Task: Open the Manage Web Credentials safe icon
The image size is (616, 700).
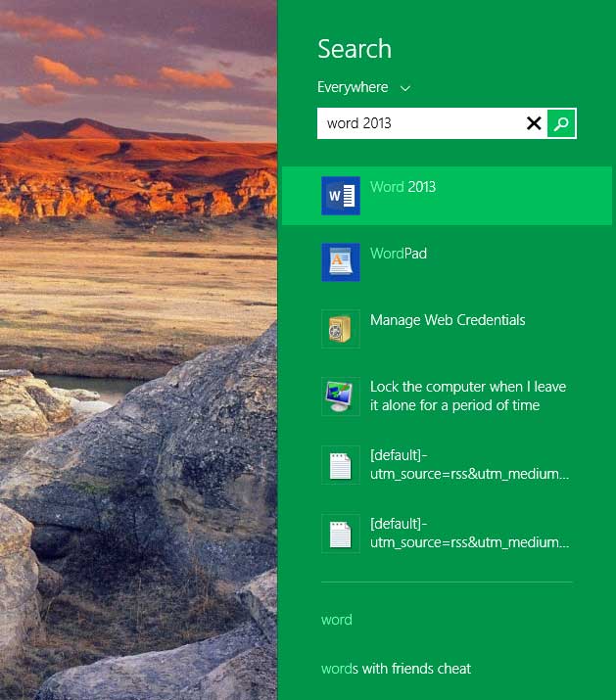Action: [x=341, y=329]
